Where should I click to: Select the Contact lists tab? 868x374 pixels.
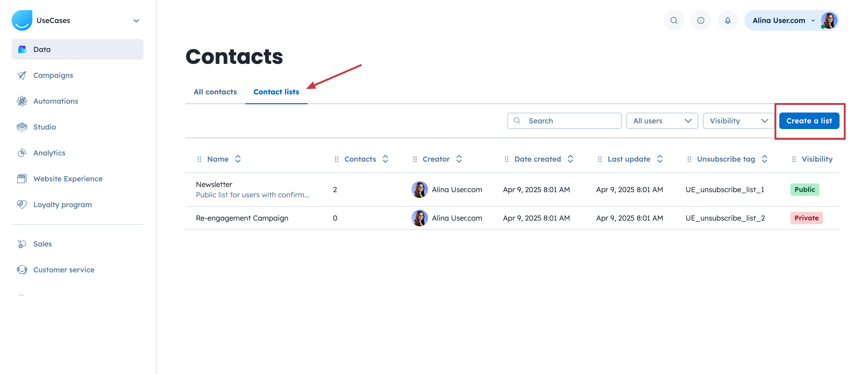[276, 92]
